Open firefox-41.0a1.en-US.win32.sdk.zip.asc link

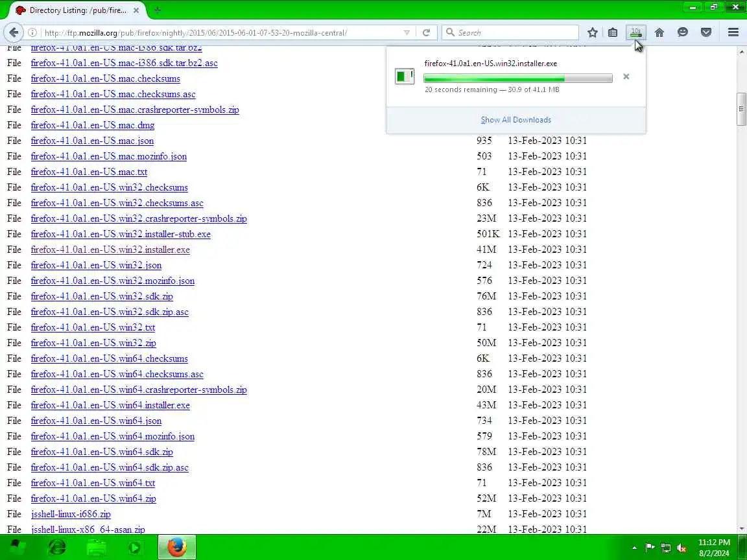110,311
